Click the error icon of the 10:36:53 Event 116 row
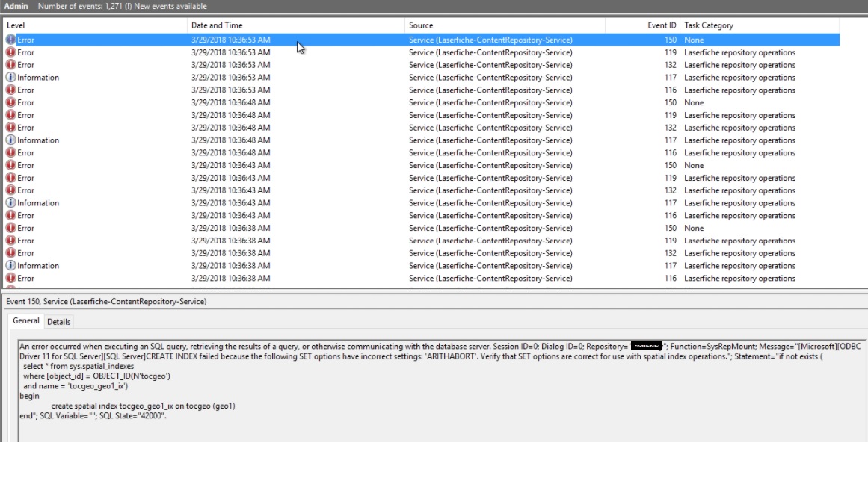Screen dimensions: 868x484 tap(10, 90)
